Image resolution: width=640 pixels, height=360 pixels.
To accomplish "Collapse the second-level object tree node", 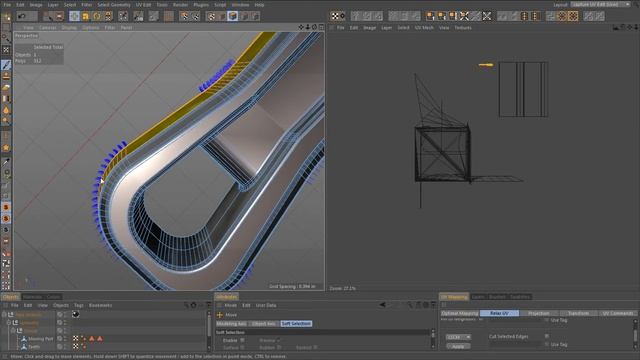I will (9, 322).
